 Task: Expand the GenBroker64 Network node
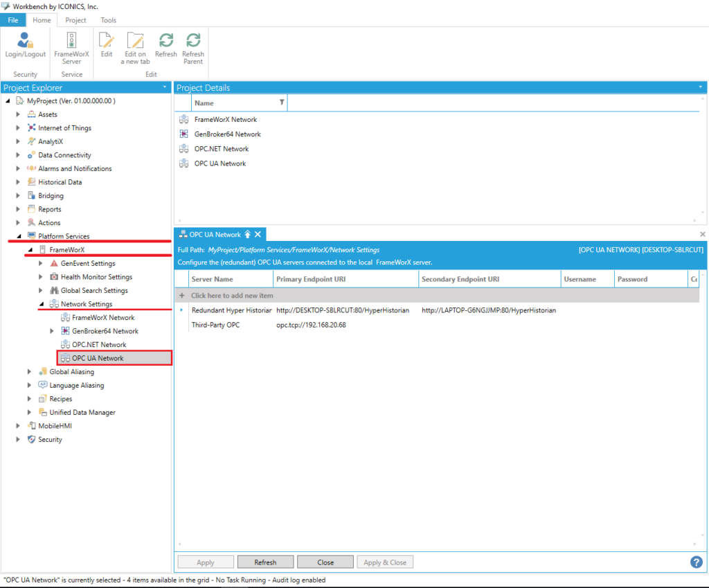point(52,331)
